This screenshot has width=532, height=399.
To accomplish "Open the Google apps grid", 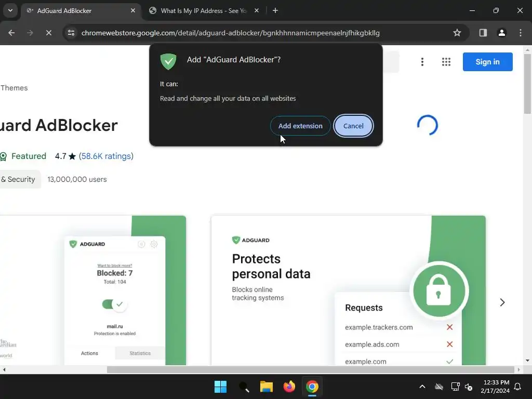I will click(446, 62).
